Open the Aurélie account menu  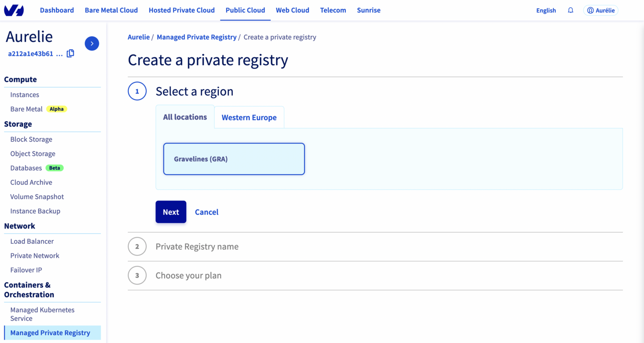coord(601,10)
